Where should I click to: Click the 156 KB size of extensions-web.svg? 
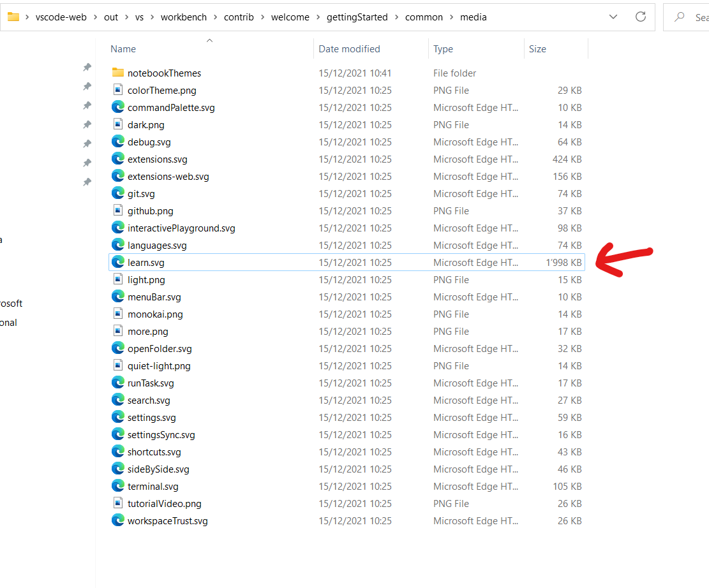pyautogui.click(x=567, y=176)
